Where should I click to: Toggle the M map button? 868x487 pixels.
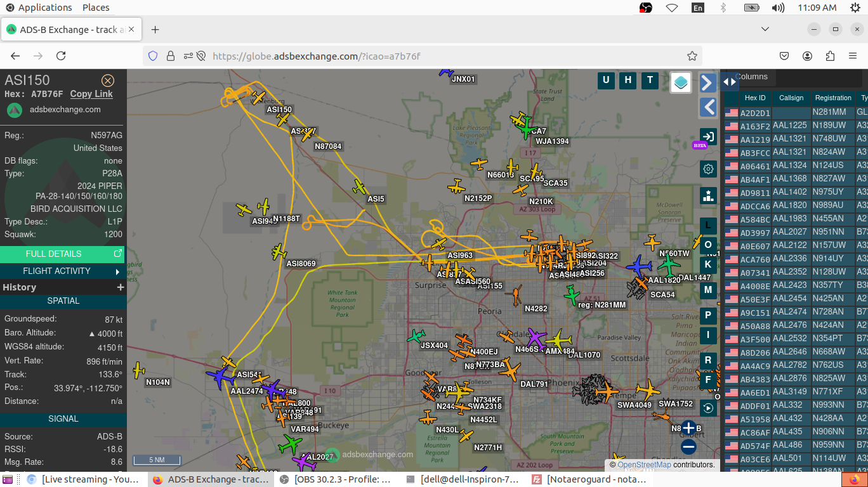click(x=708, y=290)
